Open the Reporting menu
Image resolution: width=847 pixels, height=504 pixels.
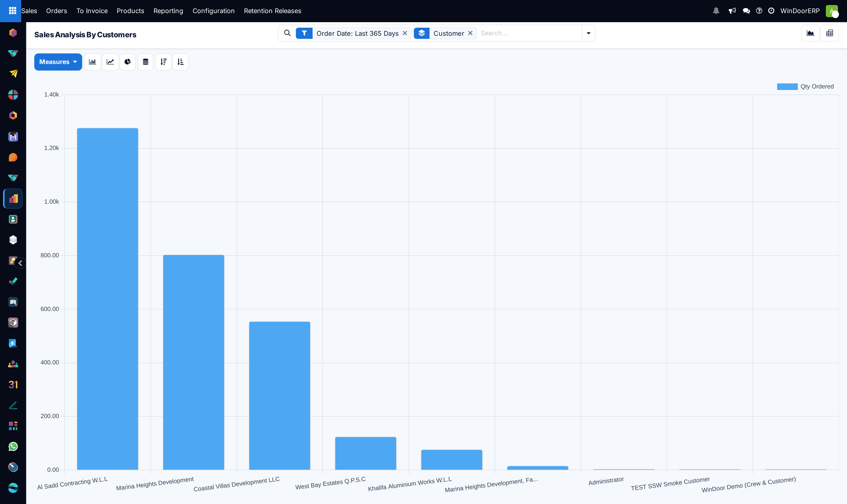(x=168, y=11)
